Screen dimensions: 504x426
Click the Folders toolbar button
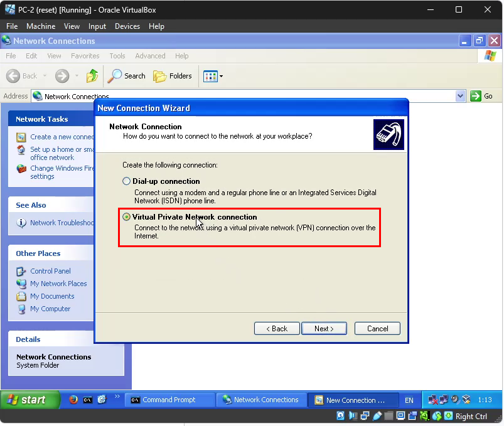tap(172, 76)
